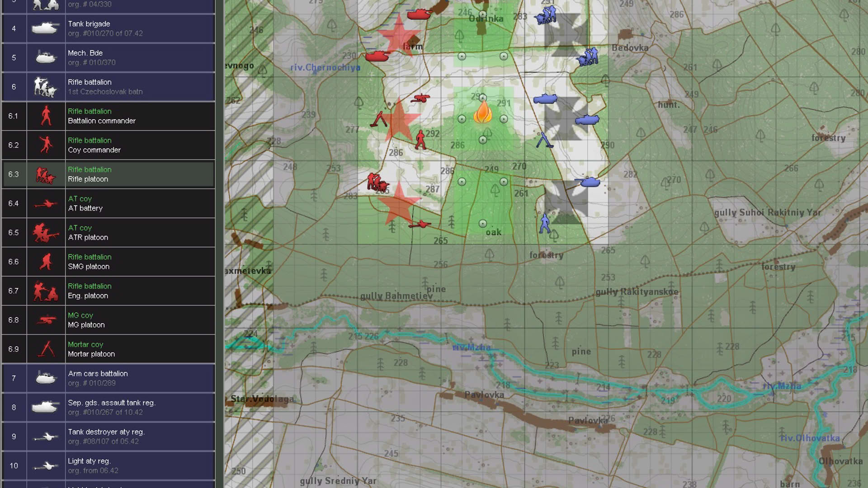
Task: Select the SMG platoon unit 6.6
Action: [x=108, y=262]
